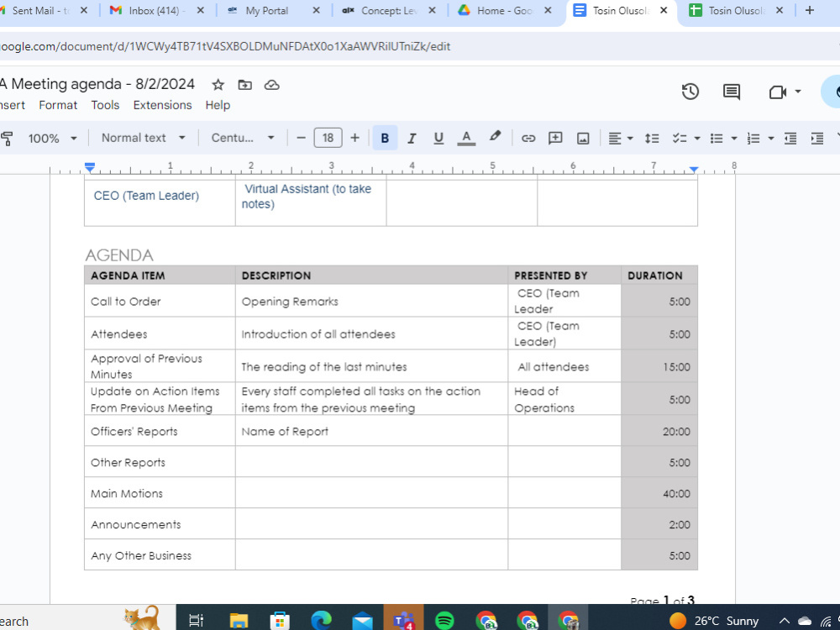Click the 'Main Motions' cell
The height and width of the screenshot is (630, 840).
160,493
